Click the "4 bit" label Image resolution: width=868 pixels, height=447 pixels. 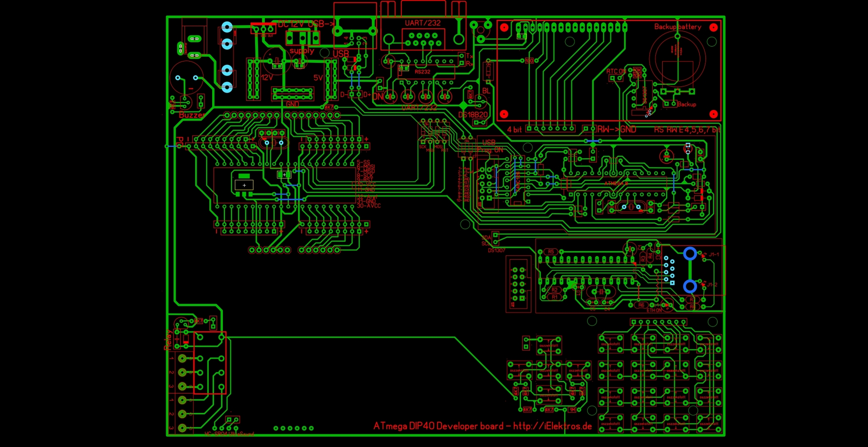pos(514,130)
